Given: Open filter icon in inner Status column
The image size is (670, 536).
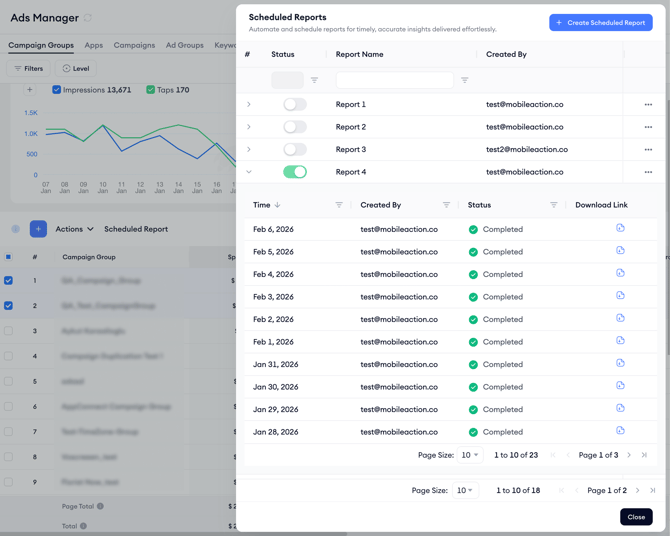Looking at the screenshot, I should click(x=553, y=205).
